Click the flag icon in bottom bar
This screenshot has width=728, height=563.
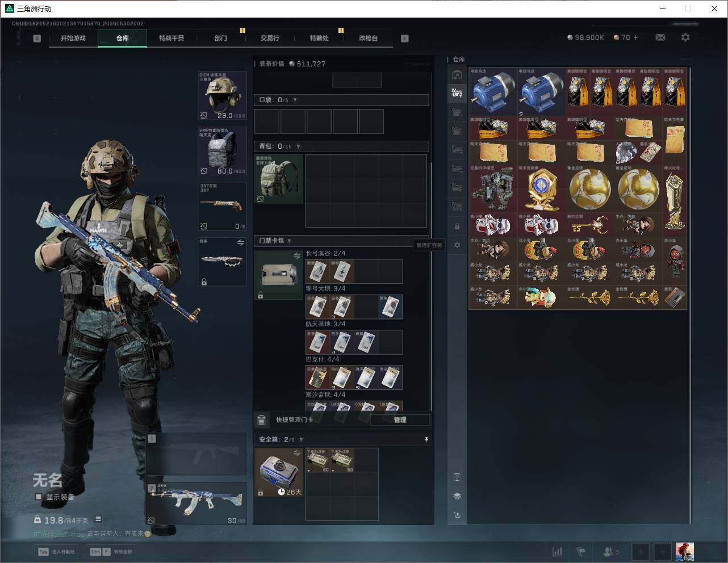pyautogui.click(x=581, y=551)
